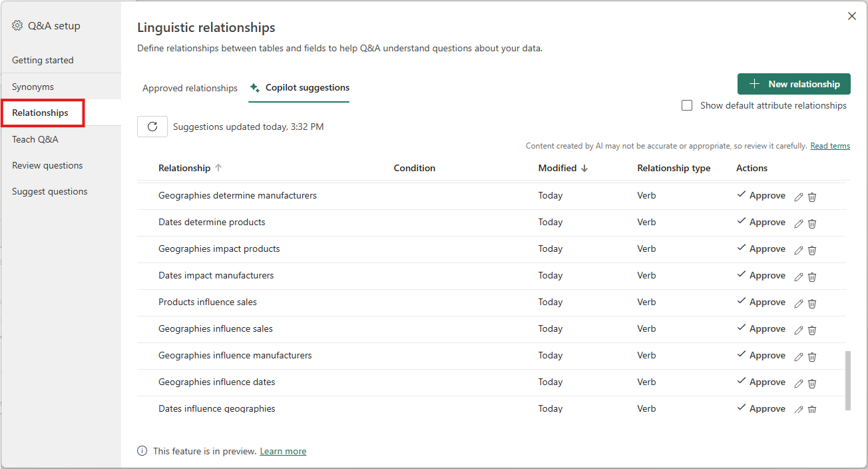Go to Teach Q&A section
This screenshot has width=868, height=469.
[35, 139]
